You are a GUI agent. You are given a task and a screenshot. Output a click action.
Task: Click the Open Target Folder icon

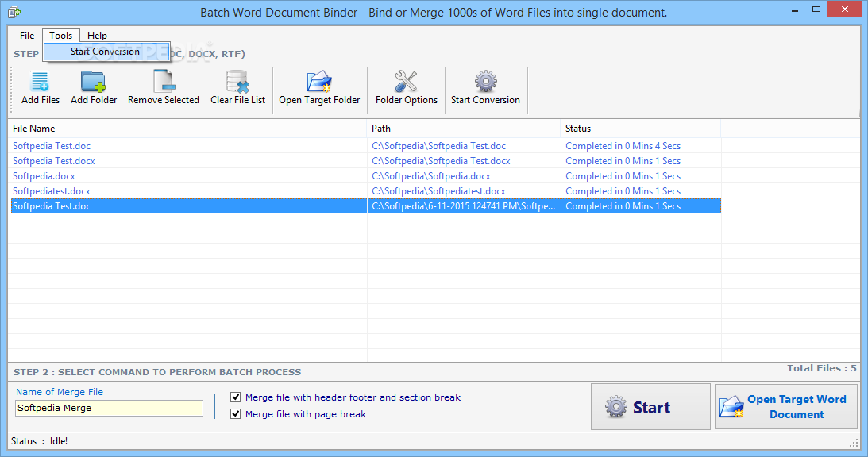(319, 82)
